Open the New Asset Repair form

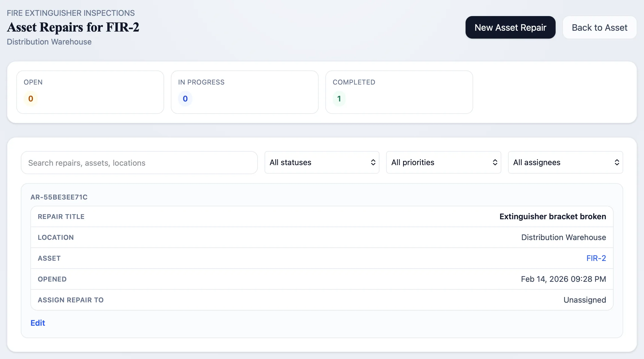510,27
